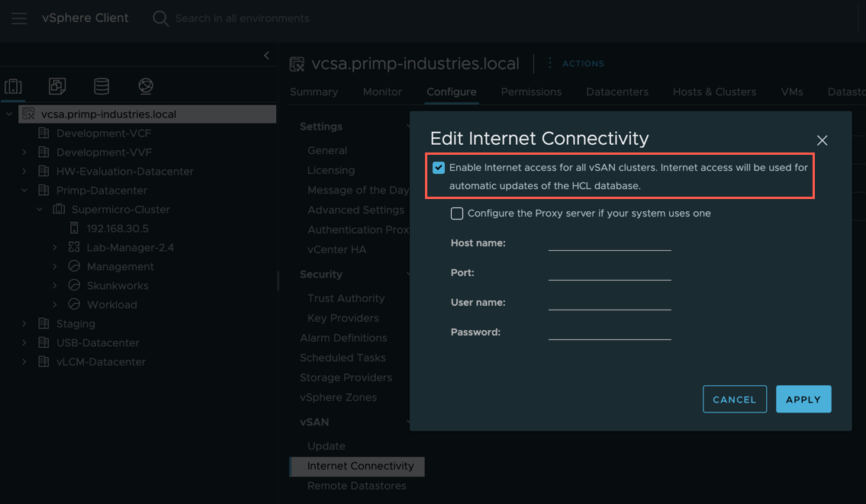The width and height of the screenshot is (866, 504).
Task: Click the Password input field
Action: [610, 332]
